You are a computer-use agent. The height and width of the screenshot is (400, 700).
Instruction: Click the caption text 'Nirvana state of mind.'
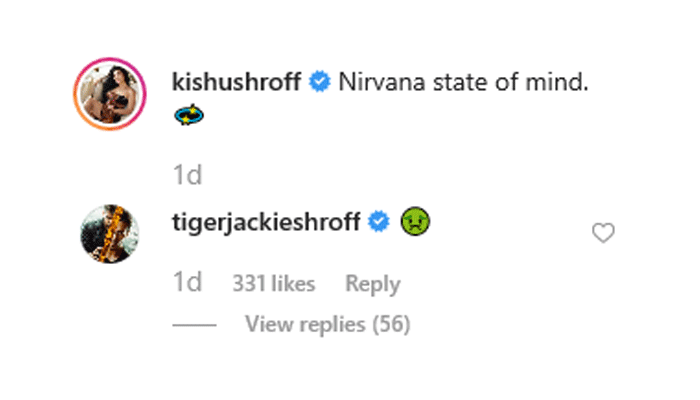coord(463,83)
